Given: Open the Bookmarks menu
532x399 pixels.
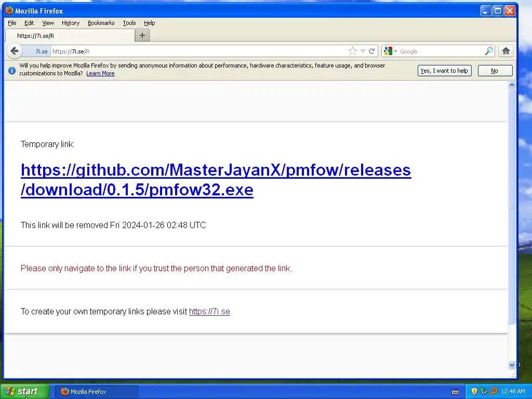Looking at the screenshot, I should tap(101, 23).
